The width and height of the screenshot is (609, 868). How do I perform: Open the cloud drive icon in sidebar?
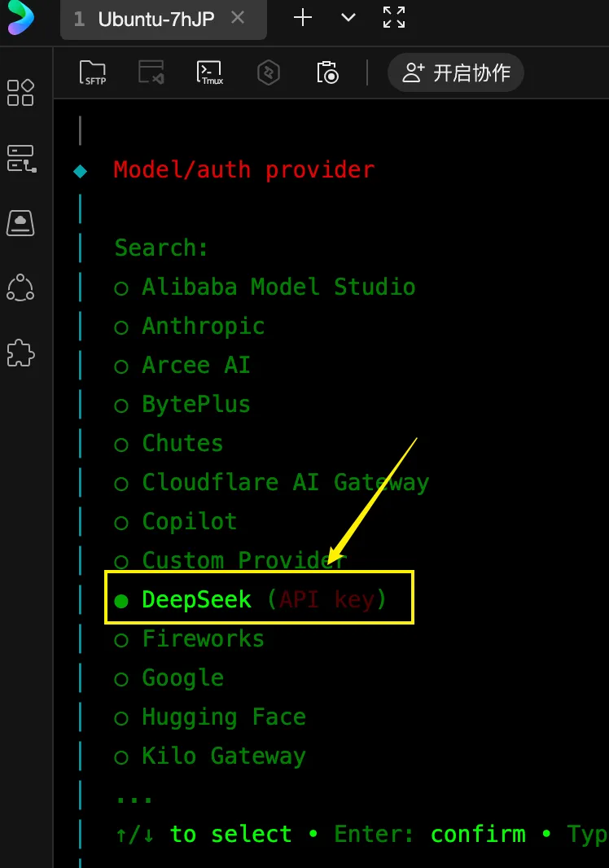tap(20, 222)
